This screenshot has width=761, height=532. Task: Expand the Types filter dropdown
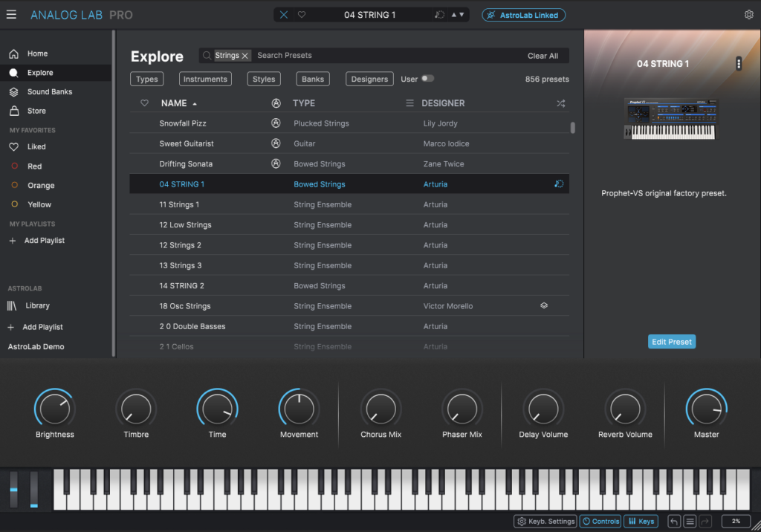(147, 79)
